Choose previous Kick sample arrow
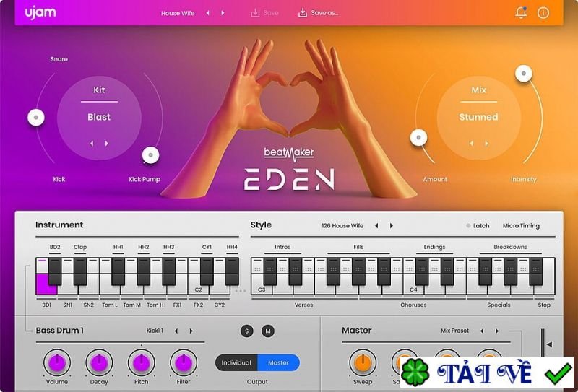The width and height of the screenshot is (578, 392). (176, 331)
